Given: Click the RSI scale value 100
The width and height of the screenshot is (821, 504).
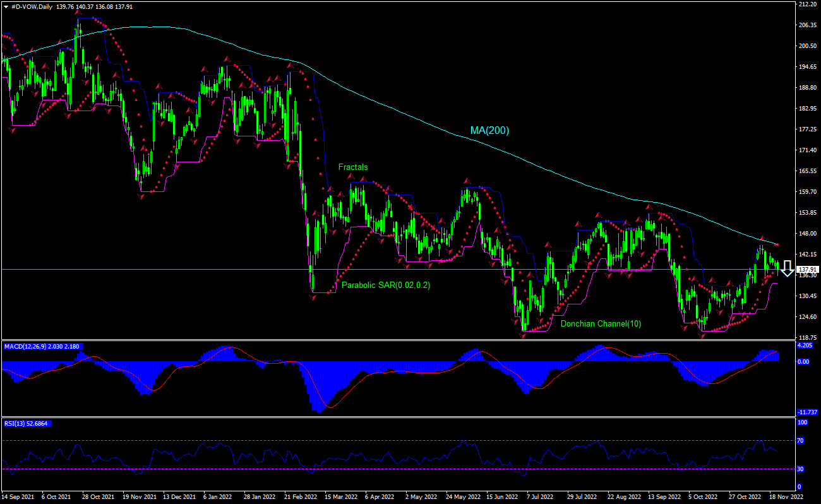Looking at the screenshot, I should coord(803,422).
